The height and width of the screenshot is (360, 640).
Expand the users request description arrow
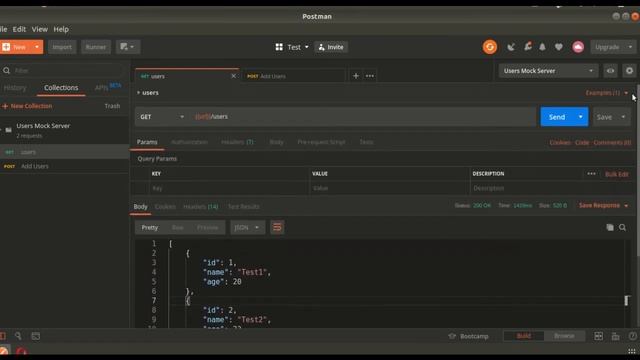[x=138, y=93]
